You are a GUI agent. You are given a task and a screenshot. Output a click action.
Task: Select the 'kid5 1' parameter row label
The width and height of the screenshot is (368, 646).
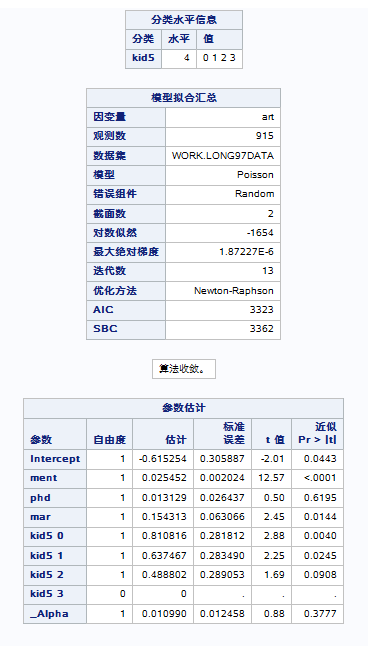(47, 556)
